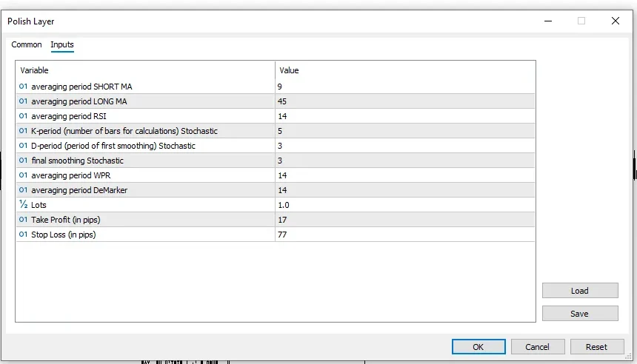Load a preset with the Load button
637x364 pixels.
[580, 291]
